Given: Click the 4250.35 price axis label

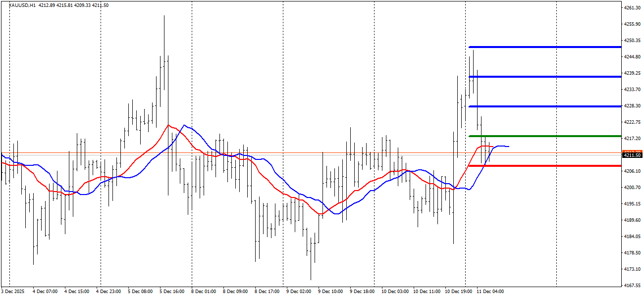Looking at the screenshot, I should click(x=632, y=41).
